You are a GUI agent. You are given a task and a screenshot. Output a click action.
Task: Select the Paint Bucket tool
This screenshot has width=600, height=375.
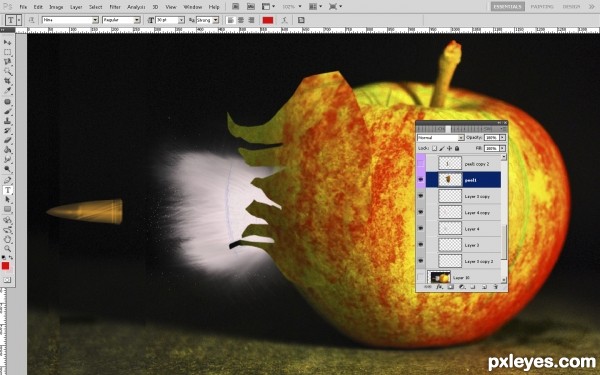tap(7, 150)
